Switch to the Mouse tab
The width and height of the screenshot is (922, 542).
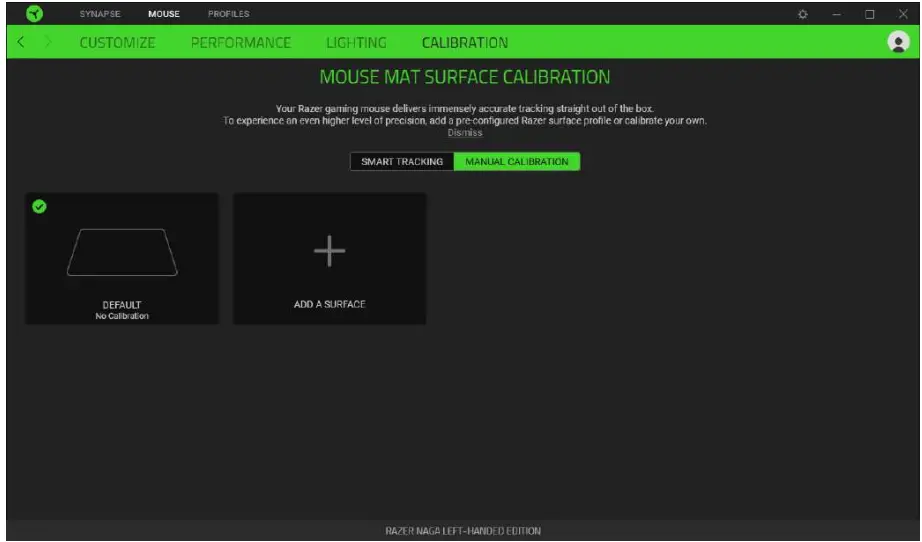pos(164,14)
